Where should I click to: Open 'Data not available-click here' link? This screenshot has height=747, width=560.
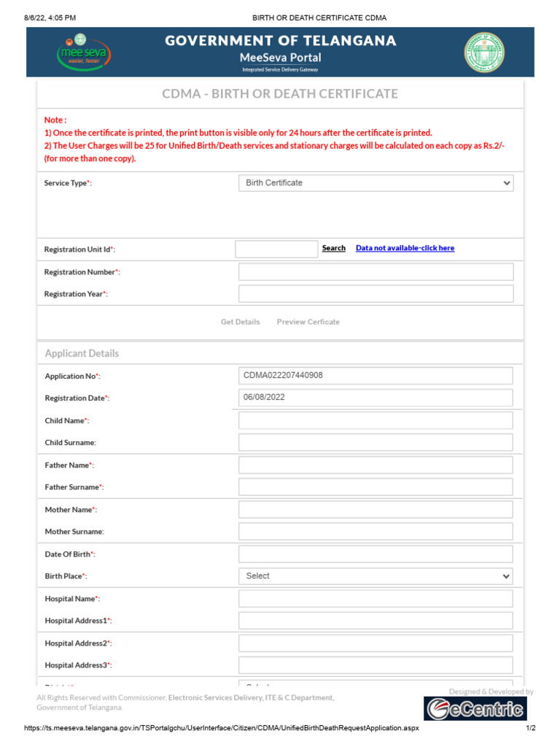tap(405, 248)
